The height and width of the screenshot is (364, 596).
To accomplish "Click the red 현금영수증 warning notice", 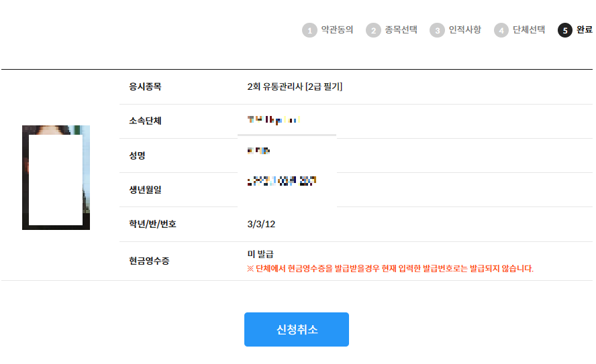I will coord(390,269).
